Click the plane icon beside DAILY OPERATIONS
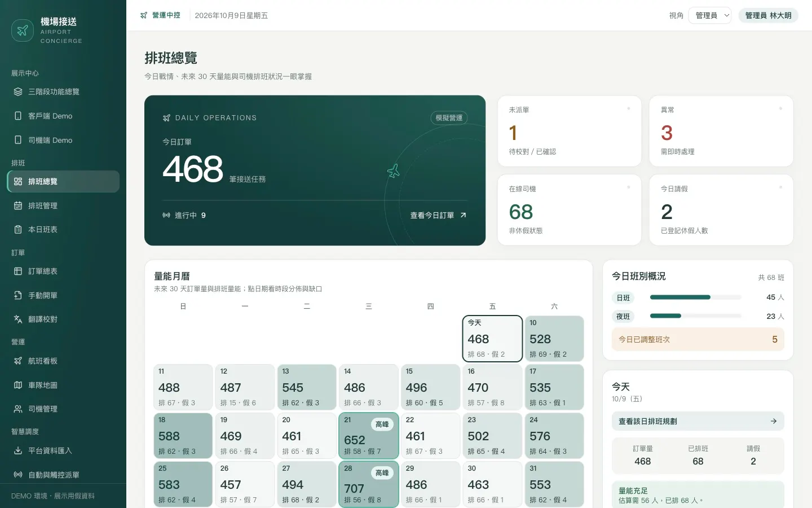Viewport: 812px width, 508px height. [x=166, y=118]
